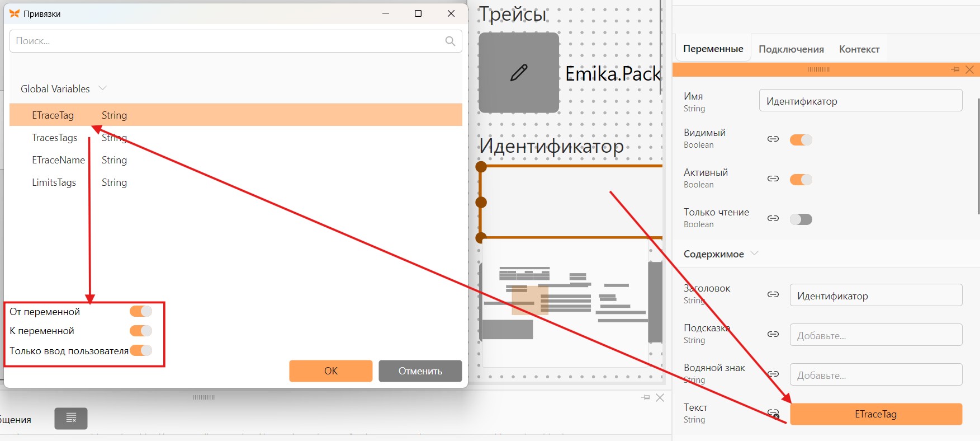Minimize the Привязки window
The width and height of the screenshot is (980, 441).
(386, 13)
